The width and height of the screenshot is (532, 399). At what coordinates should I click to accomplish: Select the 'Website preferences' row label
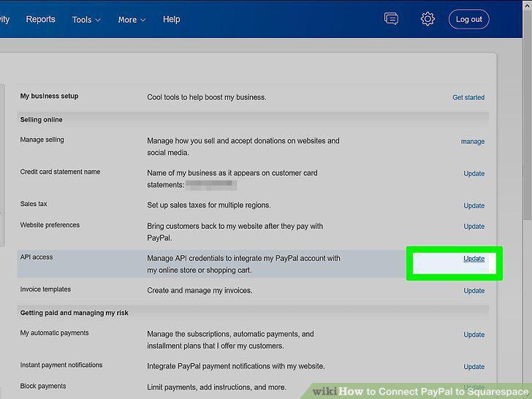click(x=50, y=225)
